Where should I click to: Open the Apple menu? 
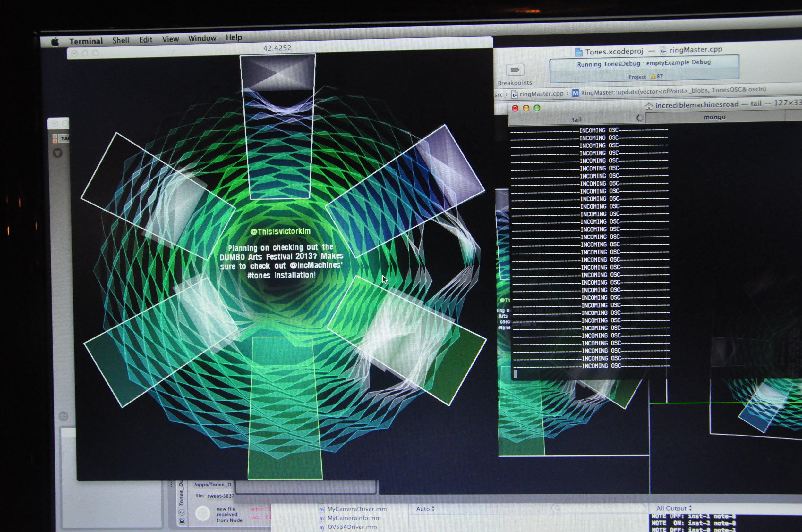(x=55, y=42)
